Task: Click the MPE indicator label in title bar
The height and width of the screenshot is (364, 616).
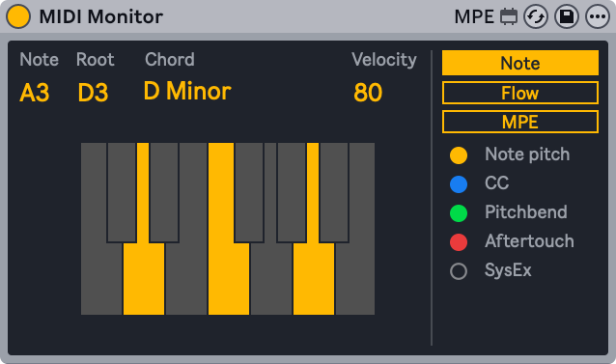Action: pos(474,16)
